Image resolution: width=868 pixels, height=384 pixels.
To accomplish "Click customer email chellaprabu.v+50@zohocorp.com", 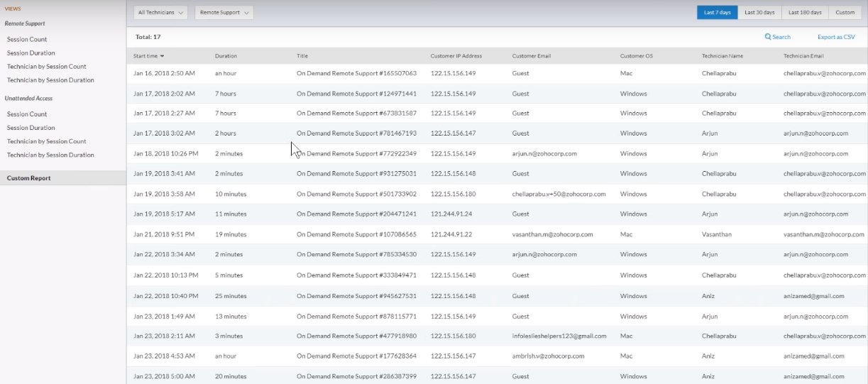I will coord(559,194).
